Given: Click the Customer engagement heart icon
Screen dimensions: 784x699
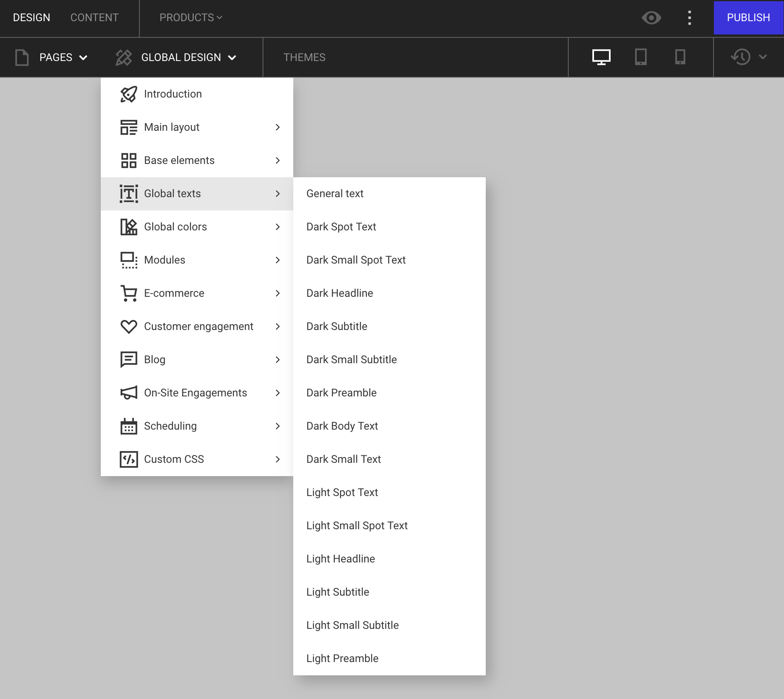Looking at the screenshot, I should point(129,326).
